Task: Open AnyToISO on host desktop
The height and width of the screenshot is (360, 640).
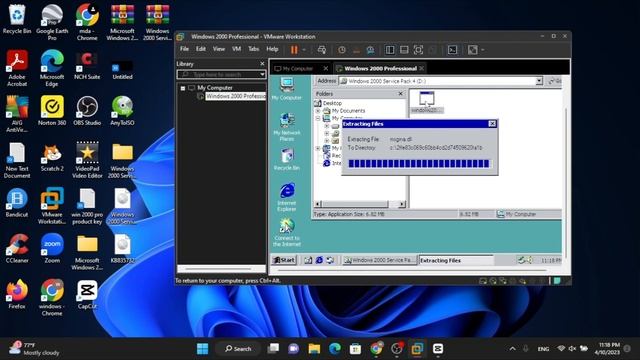Action: [122, 111]
